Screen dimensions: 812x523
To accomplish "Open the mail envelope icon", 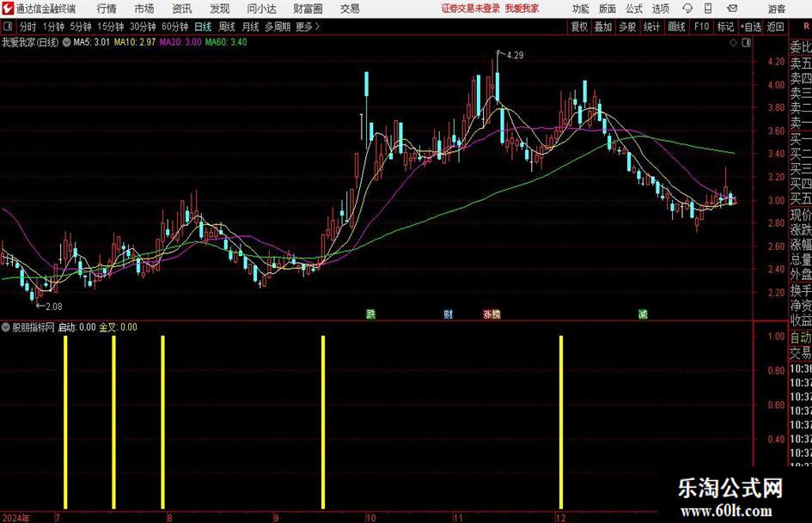I will pyautogui.click(x=732, y=9).
